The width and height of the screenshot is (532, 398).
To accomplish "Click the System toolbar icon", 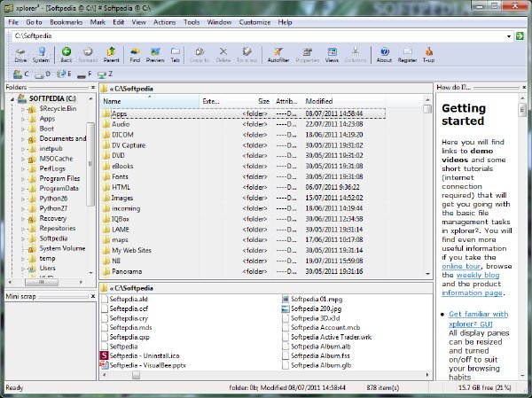I will coord(41,55).
